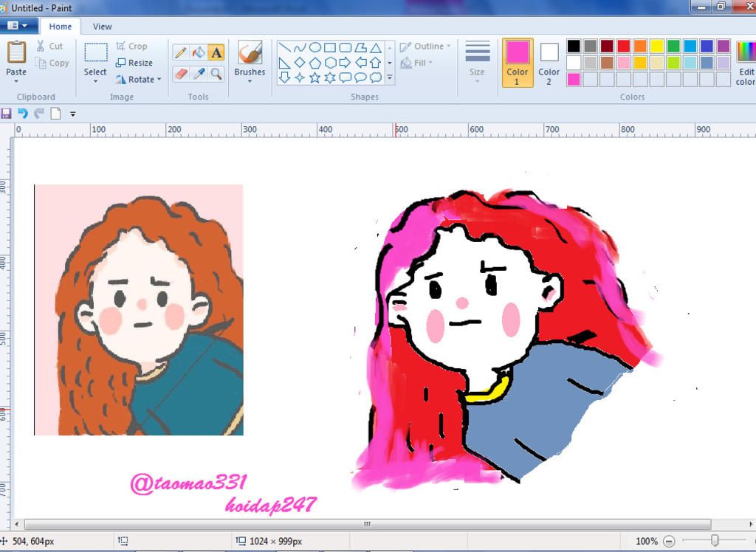Pick the yellow color swatch
Image resolution: width=756 pixels, height=552 pixels.
(656, 46)
